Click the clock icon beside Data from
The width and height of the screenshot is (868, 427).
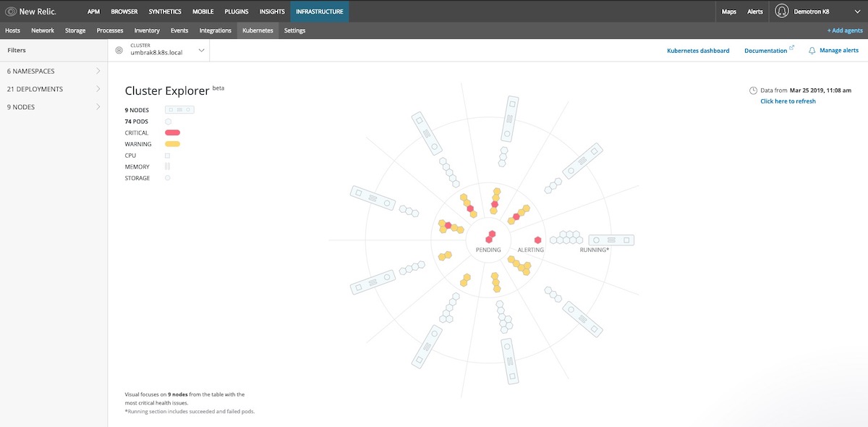[x=753, y=90]
